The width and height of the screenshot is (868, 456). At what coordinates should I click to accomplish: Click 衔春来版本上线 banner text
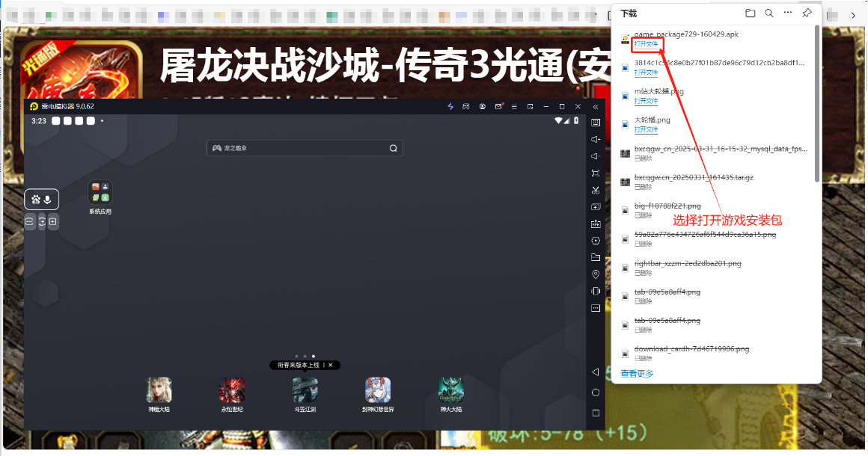click(x=299, y=366)
